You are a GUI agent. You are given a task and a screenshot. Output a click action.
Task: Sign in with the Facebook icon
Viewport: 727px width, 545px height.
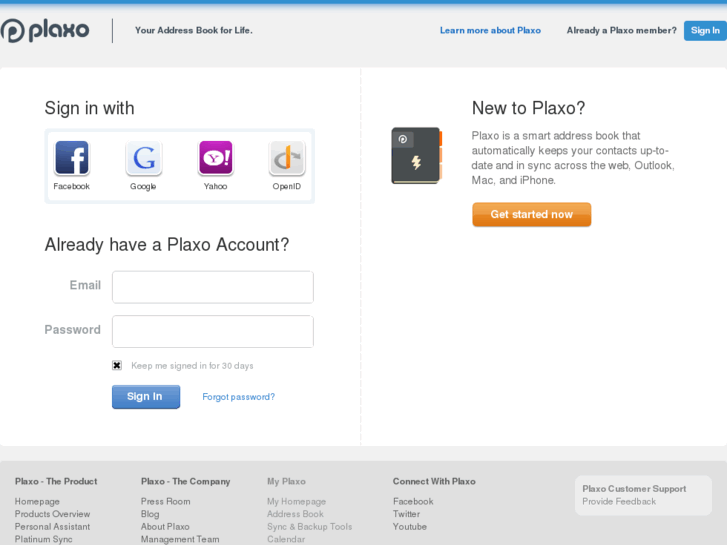pyautogui.click(x=72, y=158)
